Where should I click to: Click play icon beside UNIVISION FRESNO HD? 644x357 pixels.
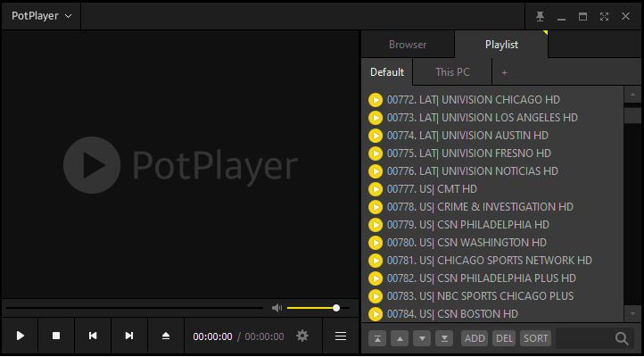click(376, 154)
